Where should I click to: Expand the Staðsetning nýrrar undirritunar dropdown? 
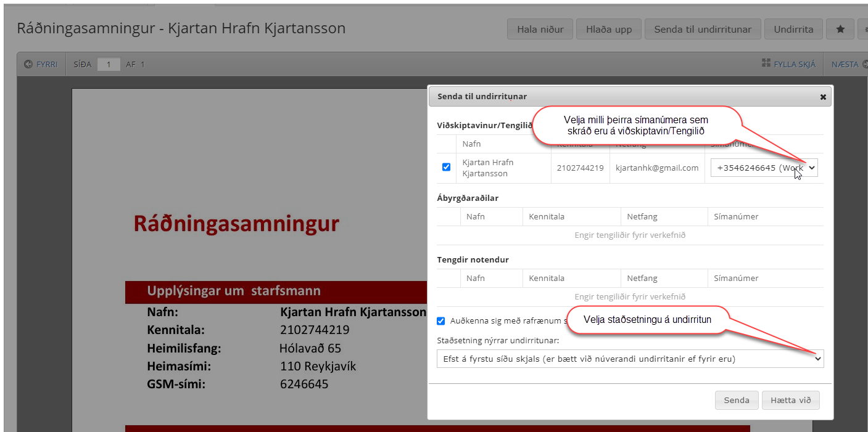(630, 359)
